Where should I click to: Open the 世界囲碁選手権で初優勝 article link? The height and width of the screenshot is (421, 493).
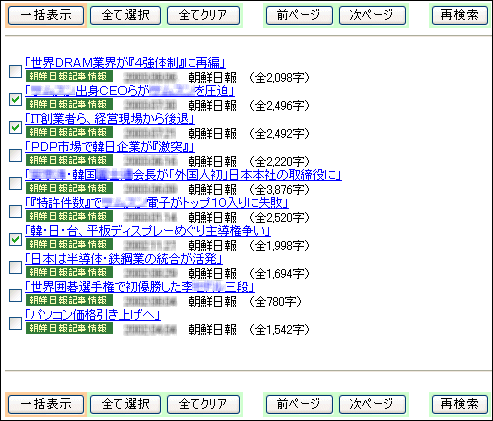coord(140,287)
